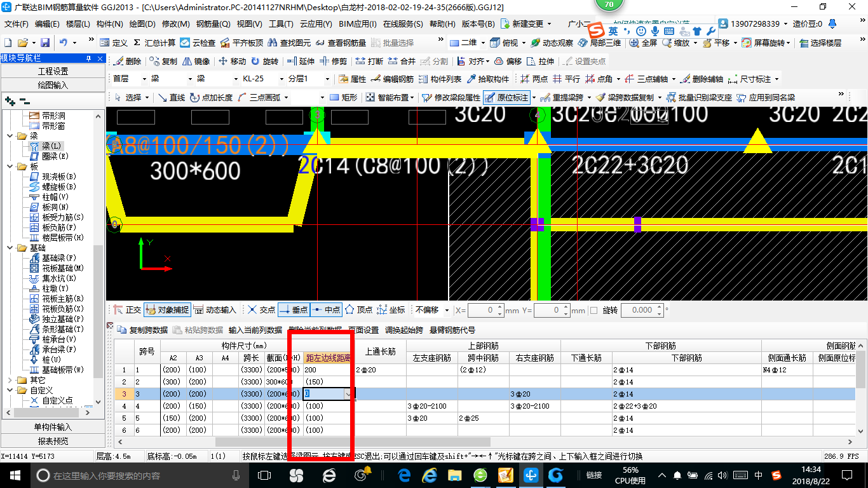
Task: Open 属性 properties panel
Action: pyautogui.click(x=352, y=79)
